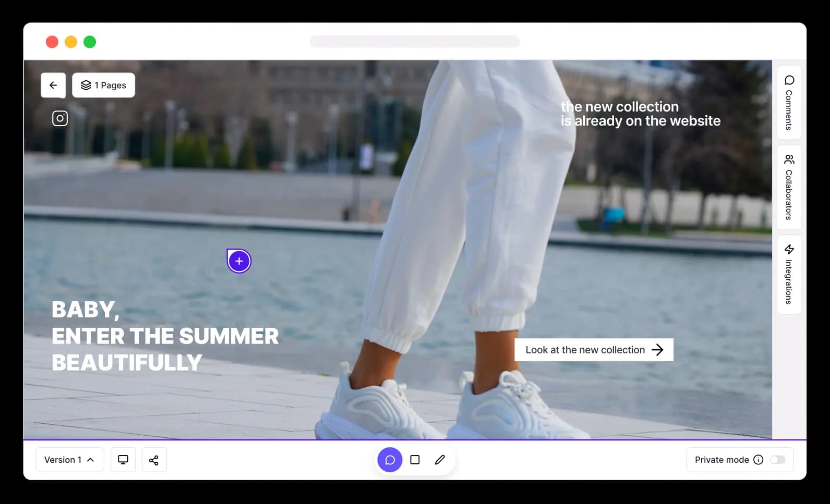The image size is (830, 504).
Task: Click the purple plus comment marker
Action: [239, 261]
